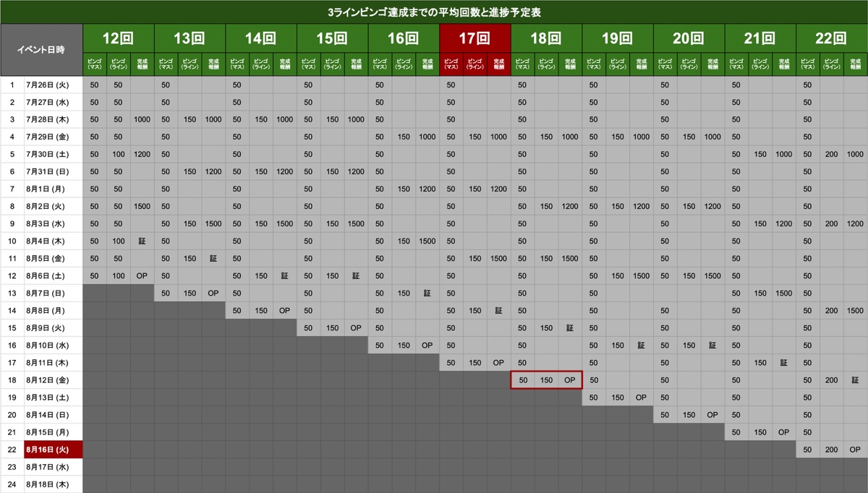This screenshot has width=868, height=493.
Task: Click the 12回 column header
Action: click(118, 38)
